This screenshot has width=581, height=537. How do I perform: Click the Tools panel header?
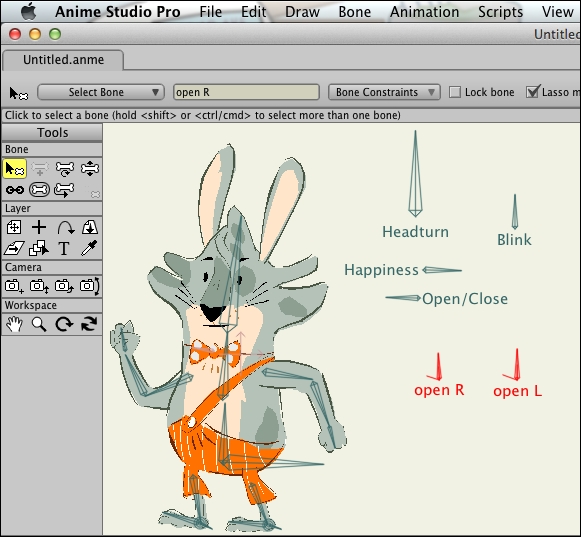click(52, 133)
